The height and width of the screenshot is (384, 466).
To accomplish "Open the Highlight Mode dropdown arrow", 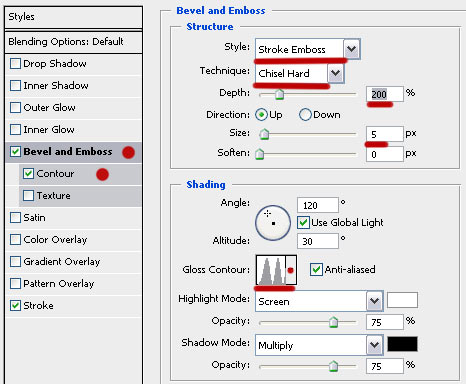I will [x=375, y=301].
